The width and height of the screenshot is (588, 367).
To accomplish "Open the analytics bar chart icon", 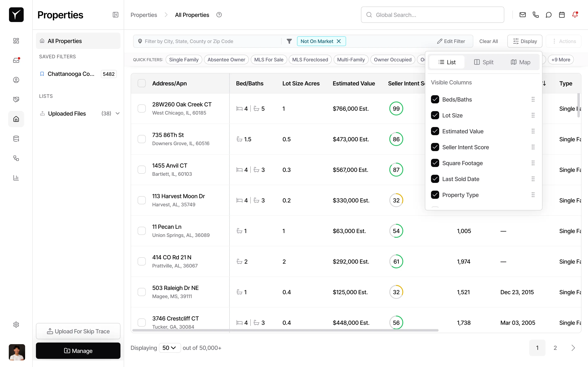I will 16,178.
